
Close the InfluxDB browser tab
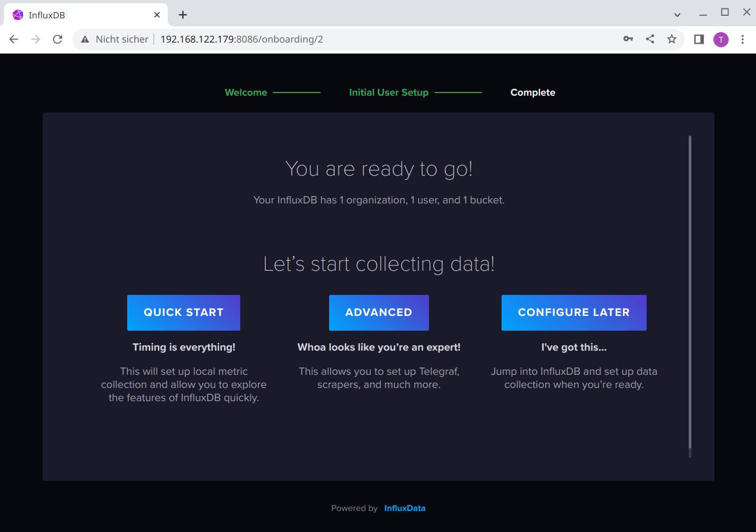click(x=157, y=15)
